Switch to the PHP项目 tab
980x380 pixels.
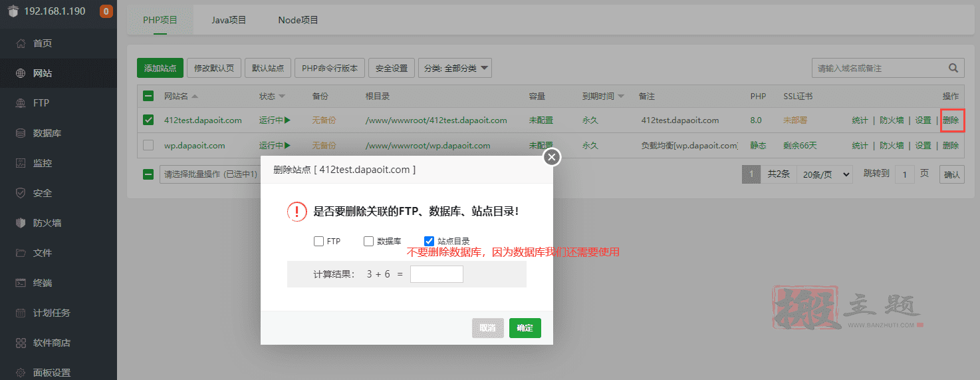click(160, 20)
